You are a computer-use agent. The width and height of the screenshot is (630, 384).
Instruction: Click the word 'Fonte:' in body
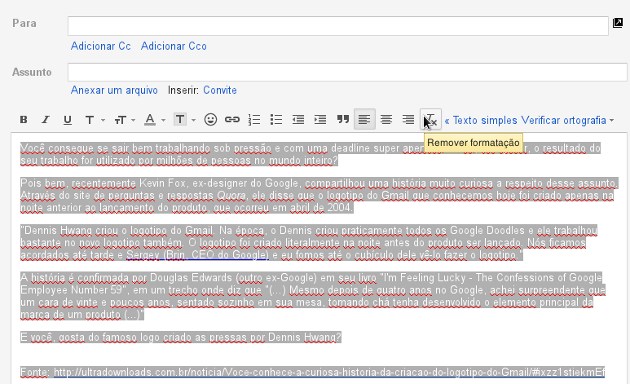point(35,372)
